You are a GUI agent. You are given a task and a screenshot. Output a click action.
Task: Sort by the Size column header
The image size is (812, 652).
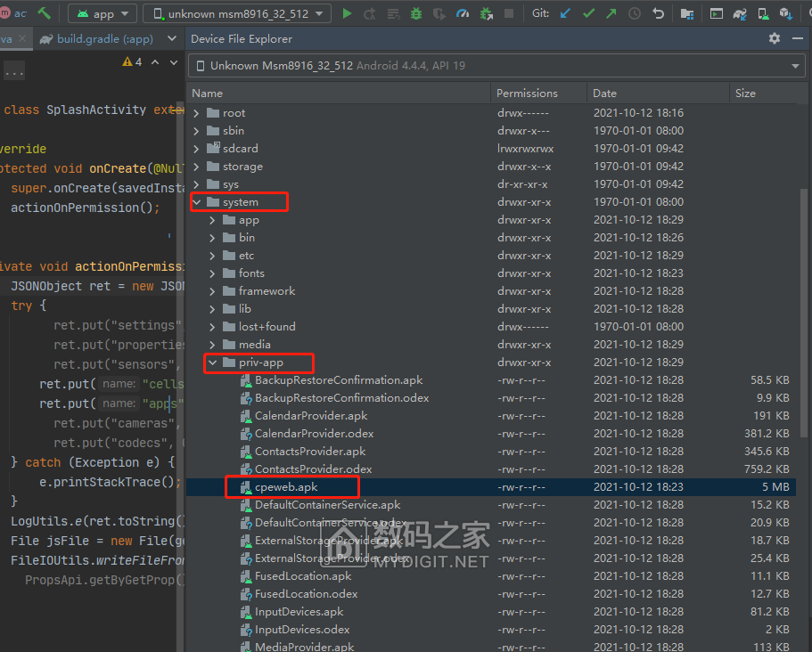[x=763, y=94]
